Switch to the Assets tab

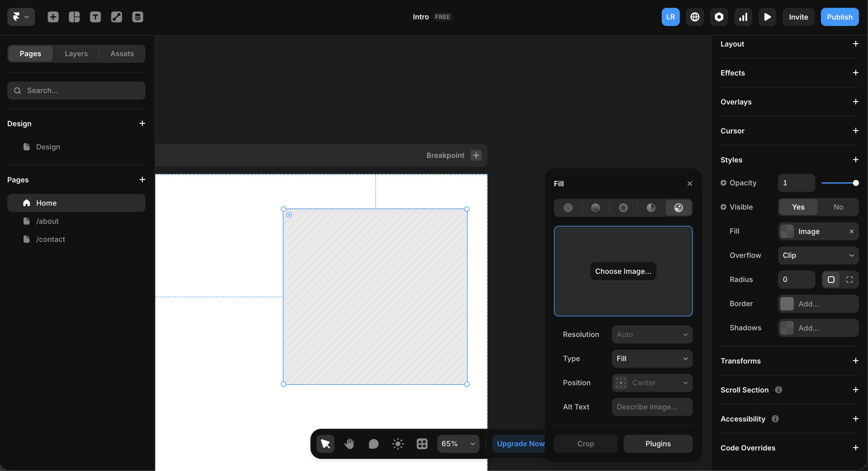(122, 53)
